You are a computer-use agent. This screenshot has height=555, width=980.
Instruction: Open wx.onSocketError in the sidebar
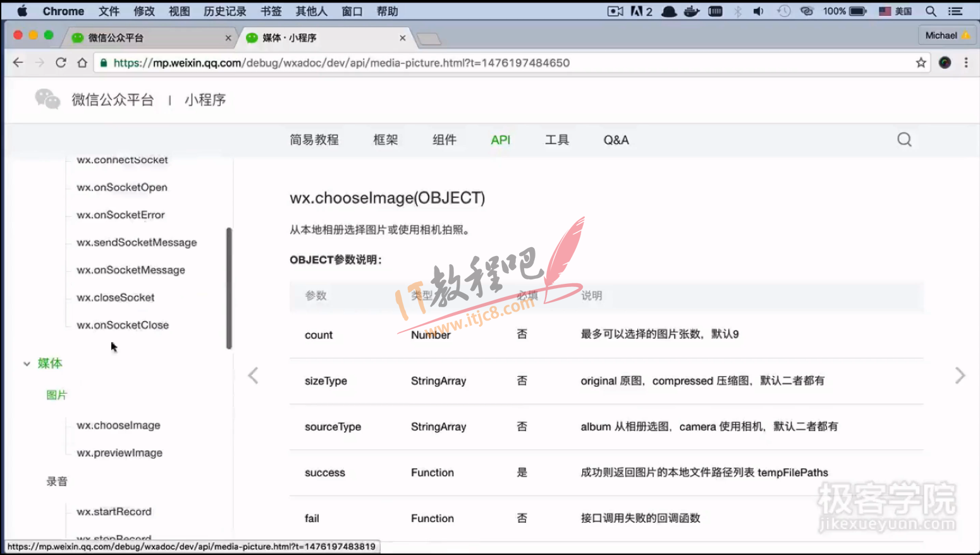(121, 215)
